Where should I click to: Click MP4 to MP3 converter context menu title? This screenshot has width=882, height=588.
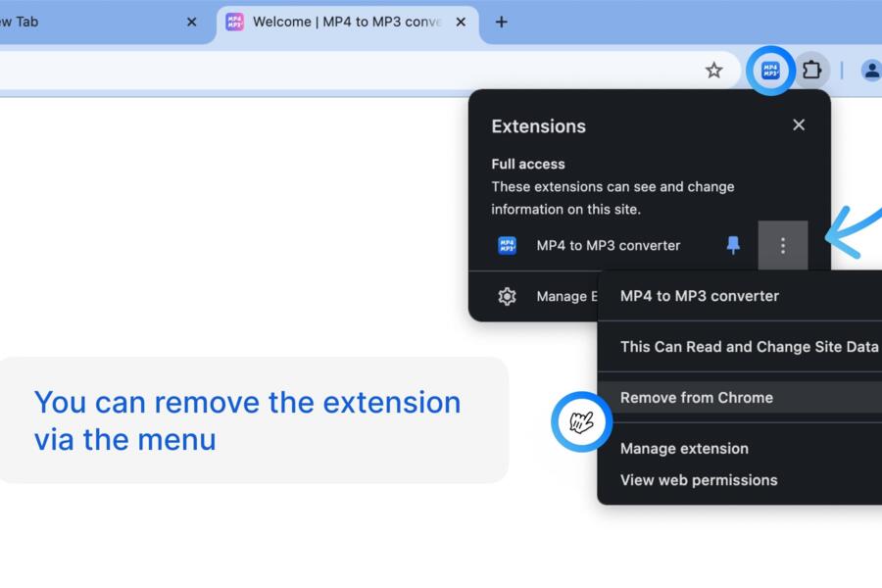(x=700, y=296)
